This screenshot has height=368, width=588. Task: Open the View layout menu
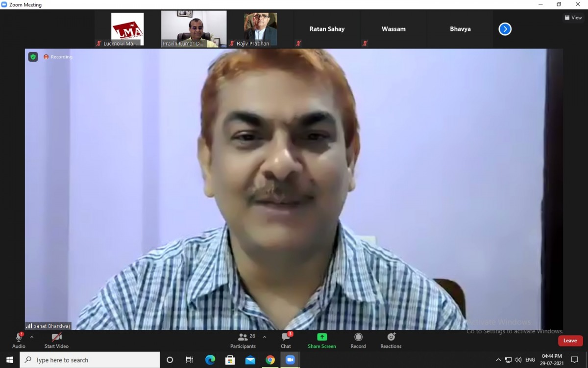(573, 18)
